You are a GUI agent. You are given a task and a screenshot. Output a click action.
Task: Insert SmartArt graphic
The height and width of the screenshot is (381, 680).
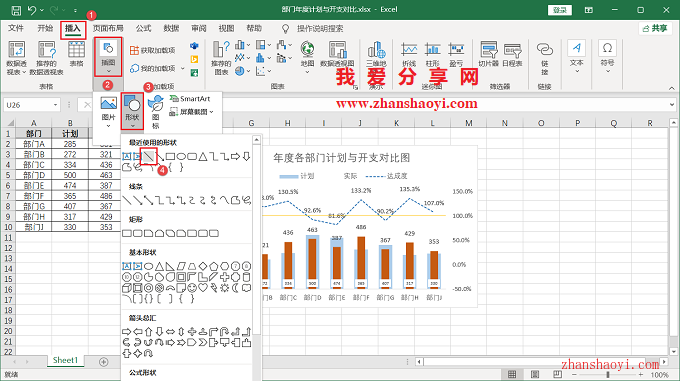pyautogui.click(x=190, y=99)
